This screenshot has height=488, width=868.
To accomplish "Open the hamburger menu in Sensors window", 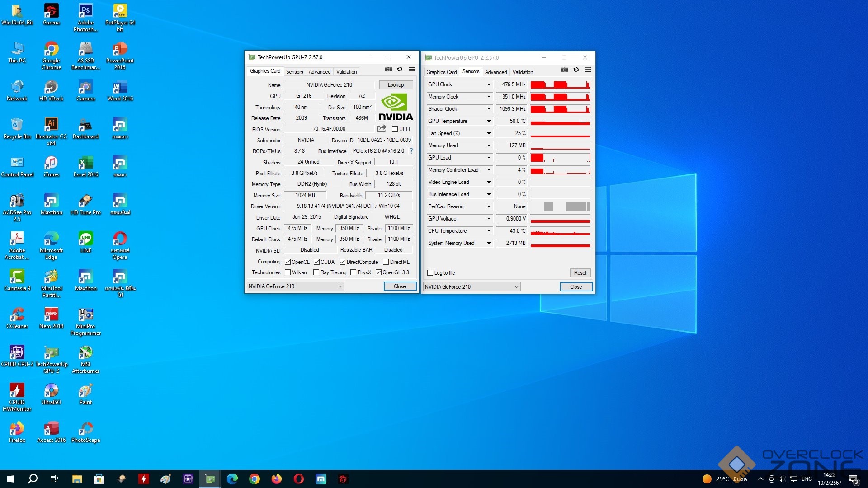I will 588,70.
